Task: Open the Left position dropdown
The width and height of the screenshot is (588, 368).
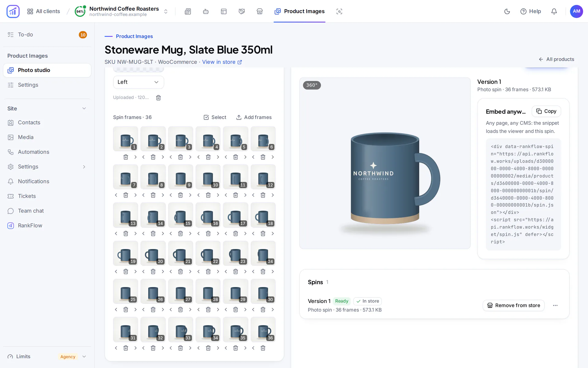Action: tap(138, 82)
